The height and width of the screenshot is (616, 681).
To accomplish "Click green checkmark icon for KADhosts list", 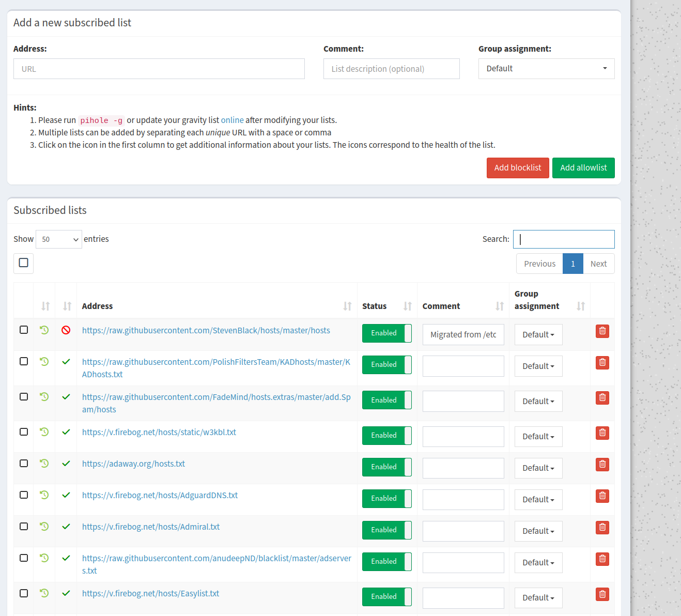I will (x=66, y=362).
